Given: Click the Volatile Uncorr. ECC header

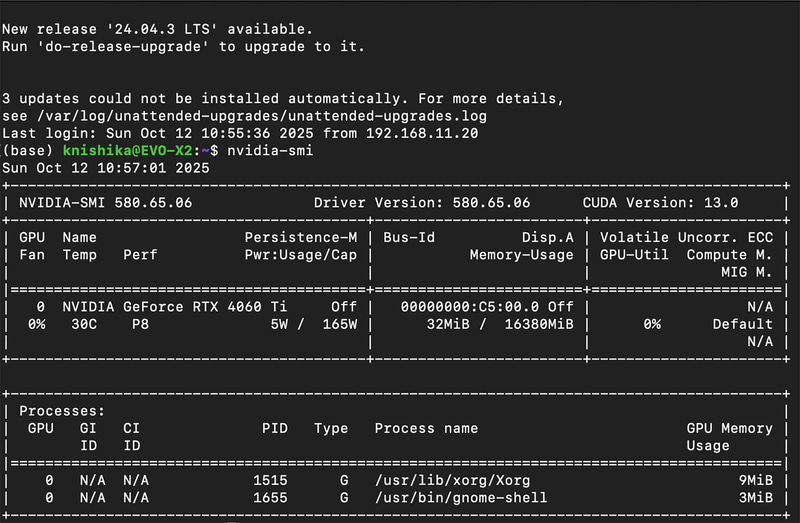Looking at the screenshot, I should point(686,237).
